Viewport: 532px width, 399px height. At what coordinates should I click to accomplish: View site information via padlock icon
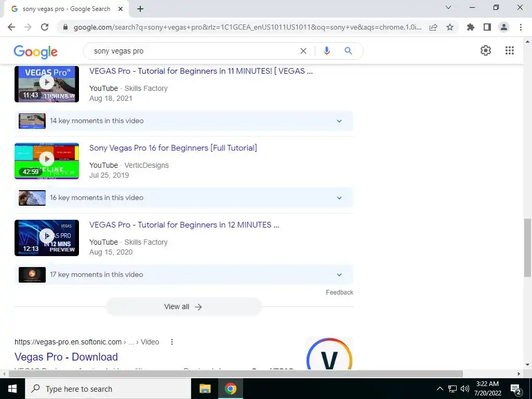(65, 27)
